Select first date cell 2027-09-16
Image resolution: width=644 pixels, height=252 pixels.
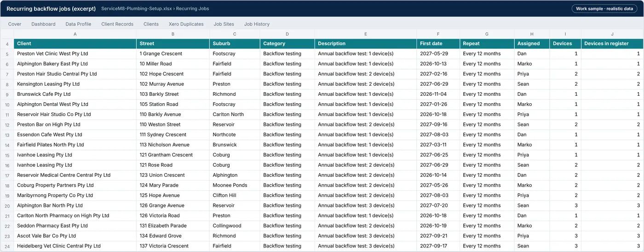pos(438,125)
